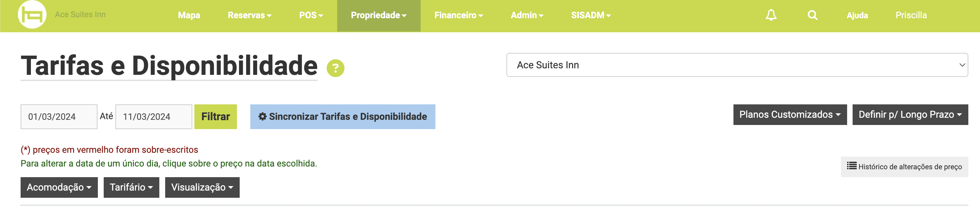Viewport: 980px width, 206px height.
Task: Open Histórico de alterações de preço
Action: pos(904,167)
